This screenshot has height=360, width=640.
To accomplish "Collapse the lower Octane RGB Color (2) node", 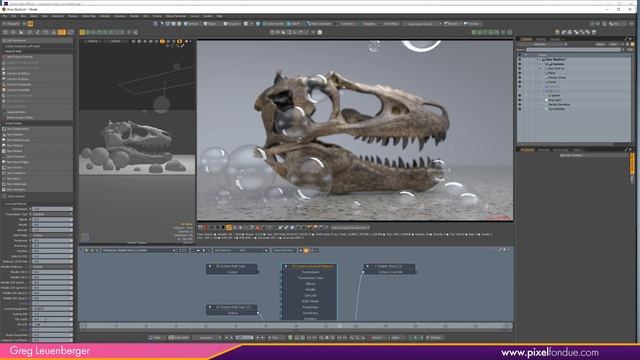I will [210, 307].
